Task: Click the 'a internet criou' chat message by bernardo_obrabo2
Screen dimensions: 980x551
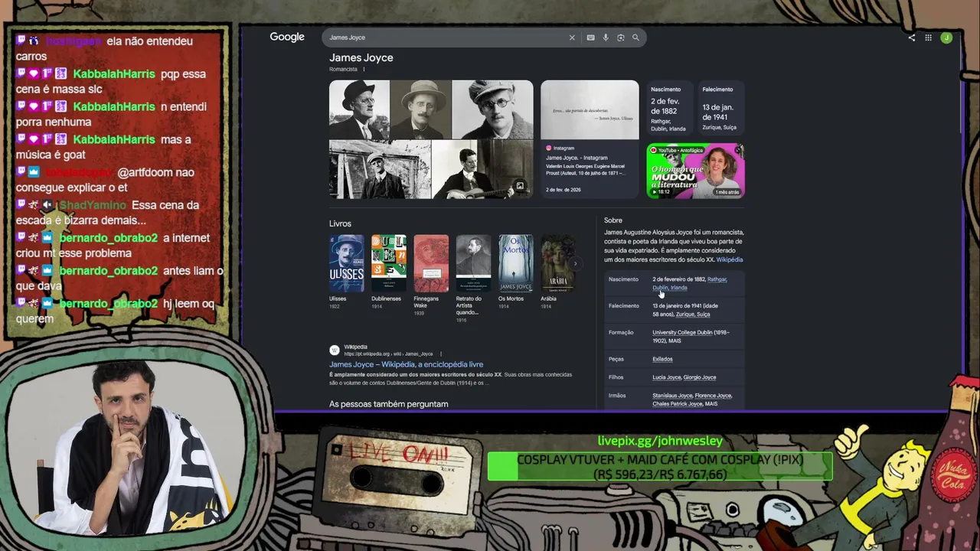Action: pos(113,245)
